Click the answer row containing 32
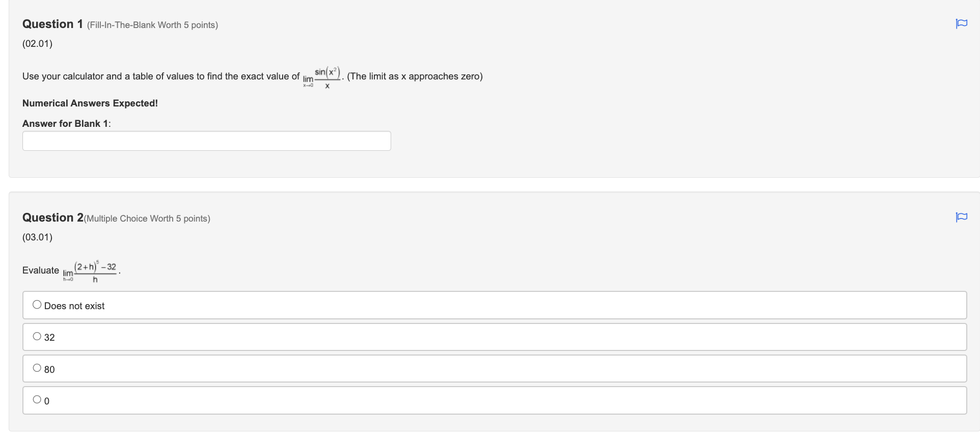Viewport: 980px width, 435px height. pyautogui.click(x=255, y=336)
